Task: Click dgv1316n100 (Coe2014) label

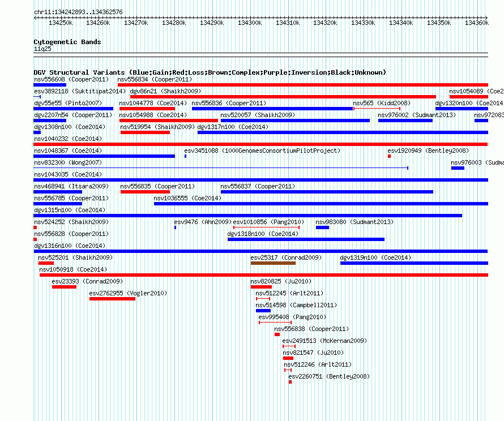Action: pos(70,246)
